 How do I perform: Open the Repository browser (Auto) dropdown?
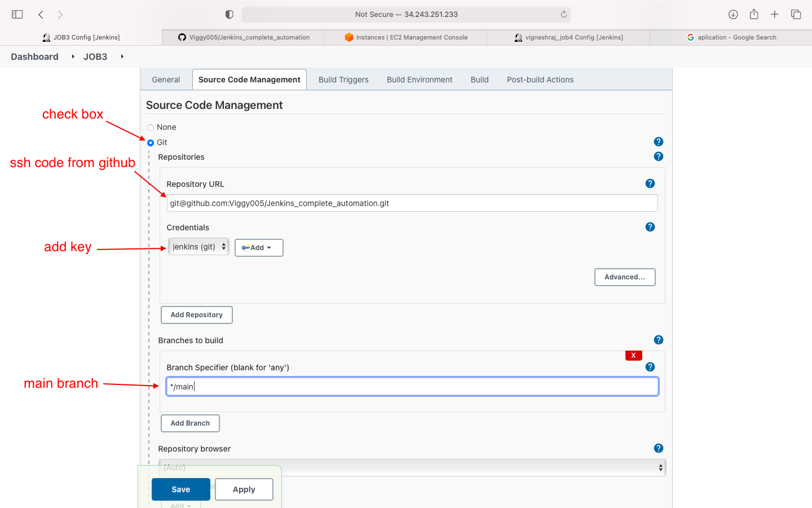point(412,467)
